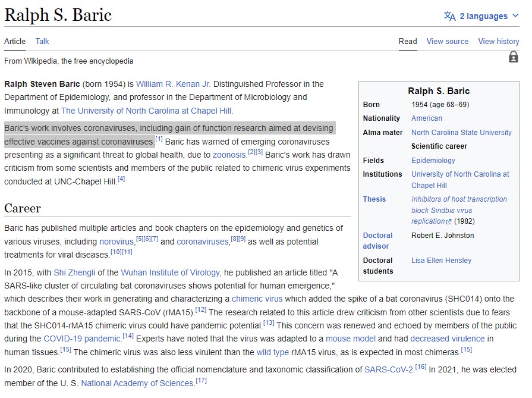
Task: Click the norovirus link
Action: [117, 242]
